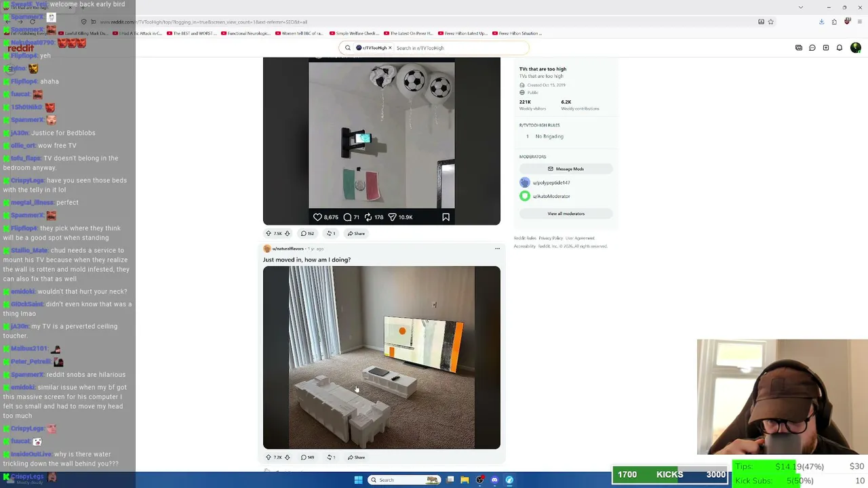Open the User Agreement footer link
This screenshot has width=868, height=488.
(x=580, y=238)
